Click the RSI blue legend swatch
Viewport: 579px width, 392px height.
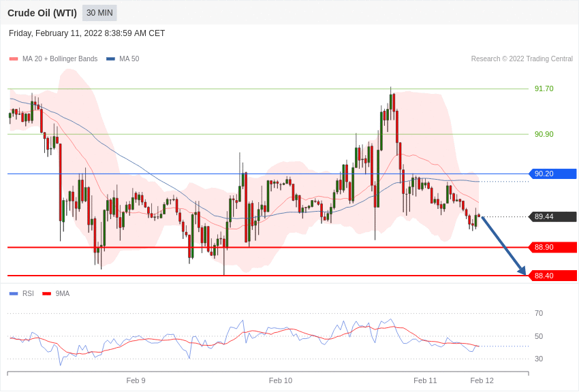14,293
